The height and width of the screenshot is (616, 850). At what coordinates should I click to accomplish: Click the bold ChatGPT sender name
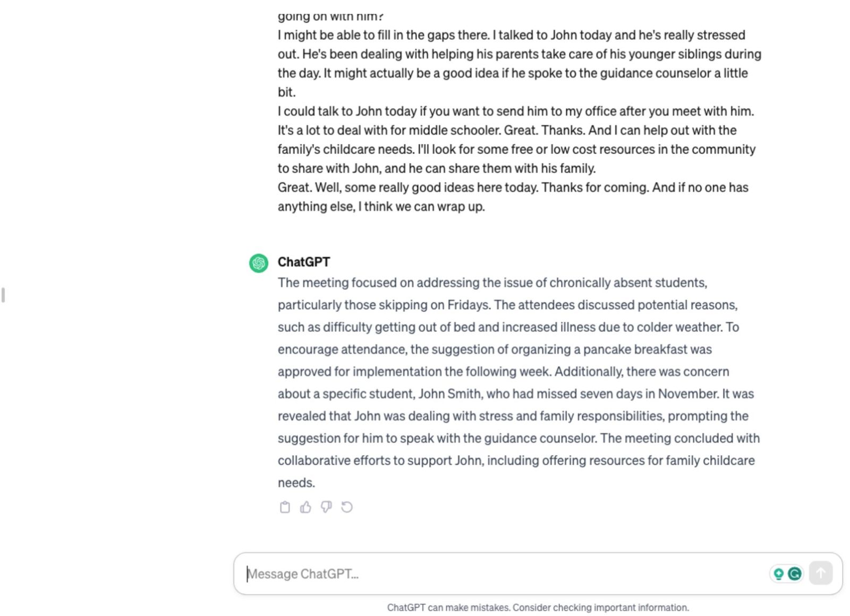pyautogui.click(x=304, y=262)
